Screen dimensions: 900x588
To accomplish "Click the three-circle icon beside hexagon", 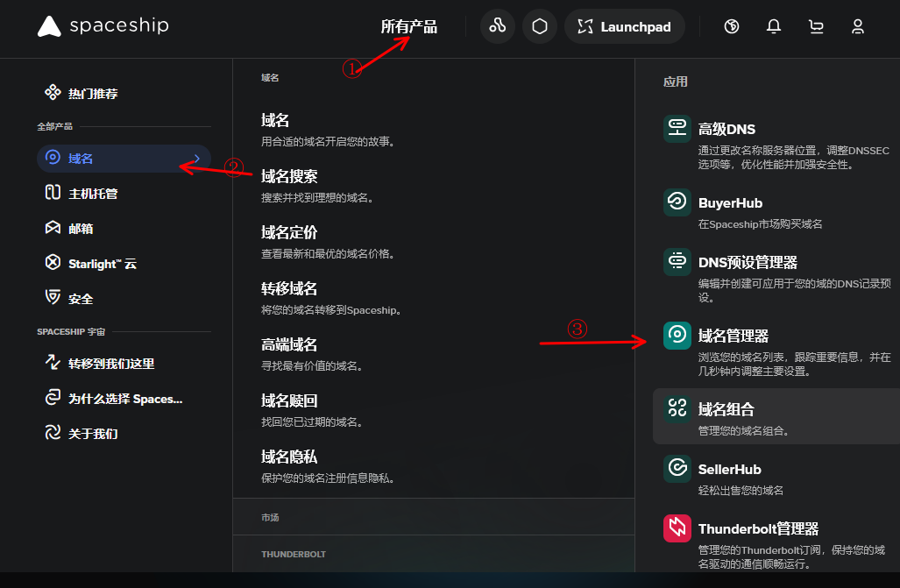I will click(x=498, y=26).
